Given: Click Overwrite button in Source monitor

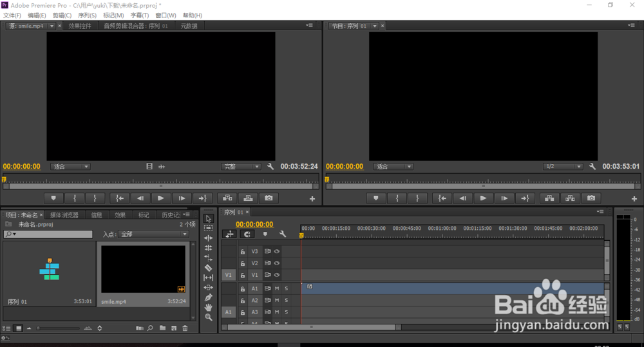Looking at the screenshot, I should [248, 198].
